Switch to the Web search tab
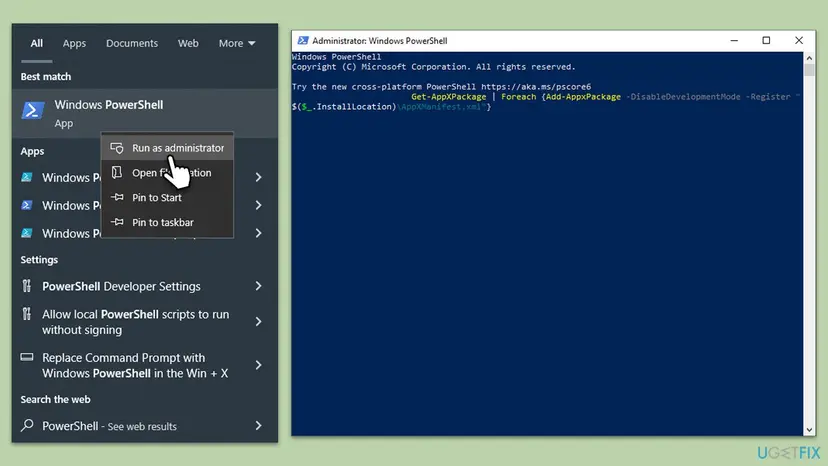The width and height of the screenshot is (828, 466). coord(188,43)
